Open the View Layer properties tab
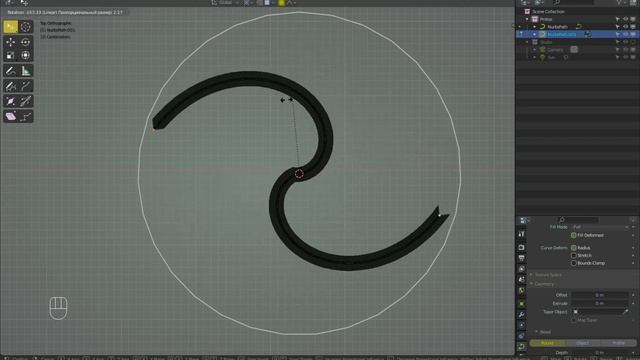 [521, 269]
